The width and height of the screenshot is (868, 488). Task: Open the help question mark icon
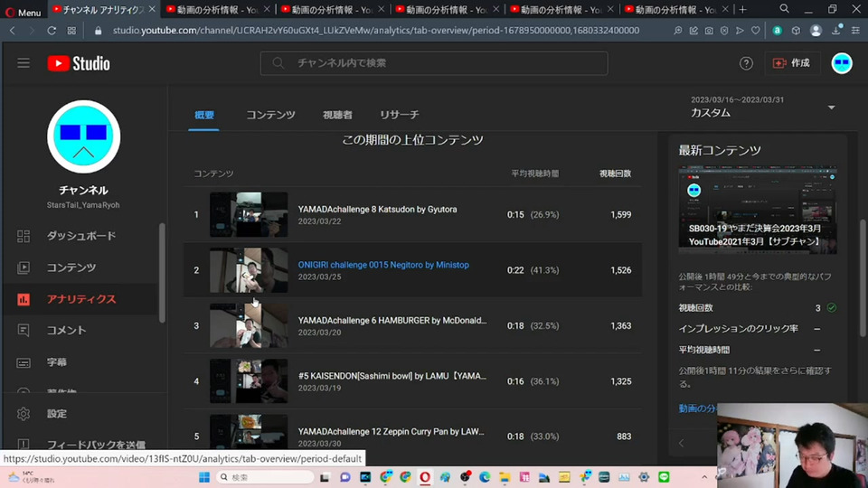(746, 63)
